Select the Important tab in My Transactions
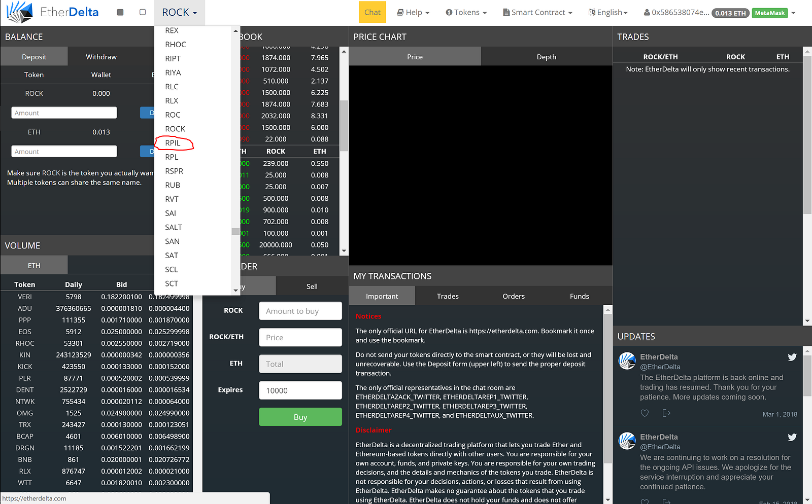This screenshot has width=812, height=504. (x=382, y=296)
